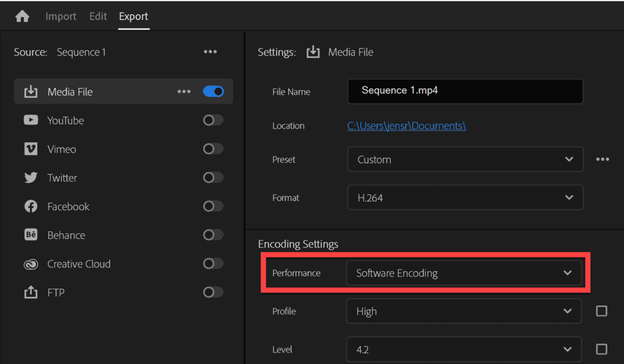The width and height of the screenshot is (624, 364).
Task: Open the Documents location link
Action: (x=406, y=125)
